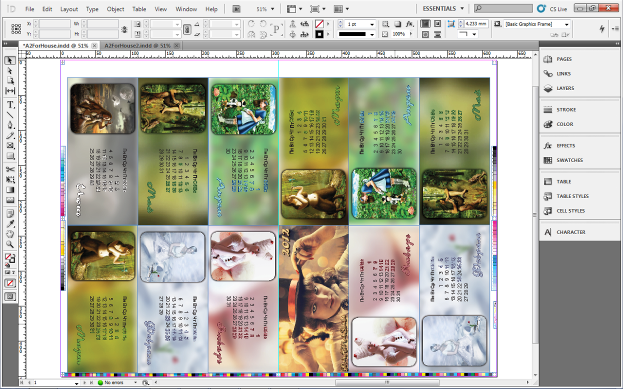
Task: Open the Effects panel
Action: click(566, 145)
